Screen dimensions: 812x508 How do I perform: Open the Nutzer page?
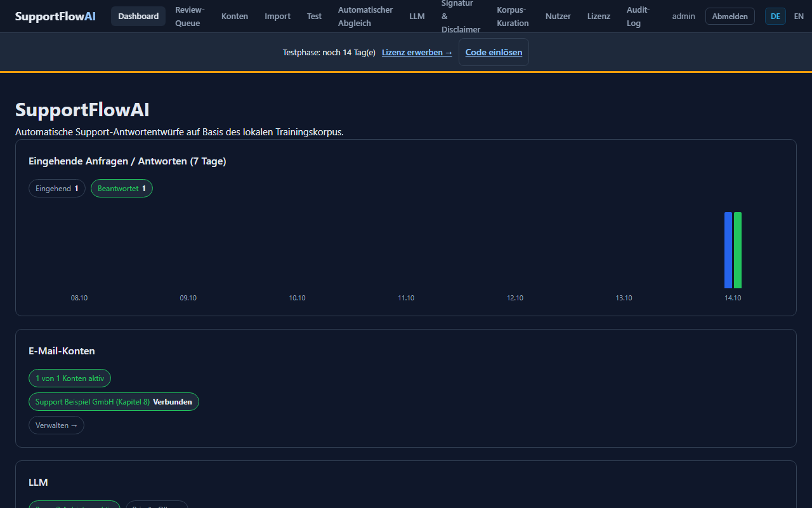coord(558,16)
